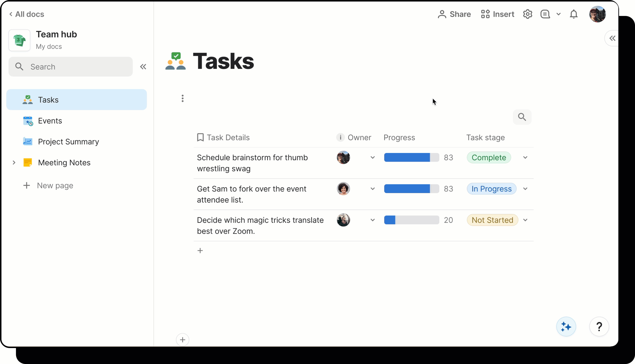Open the Events page in sidebar
Viewport: 635px width, 364px height.
click(50, 121)
